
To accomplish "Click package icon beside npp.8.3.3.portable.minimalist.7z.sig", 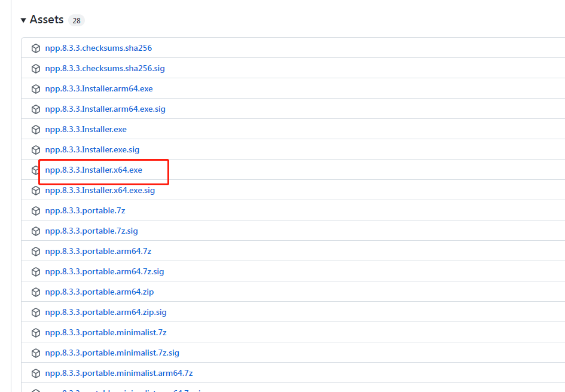I will coord(36,353).
